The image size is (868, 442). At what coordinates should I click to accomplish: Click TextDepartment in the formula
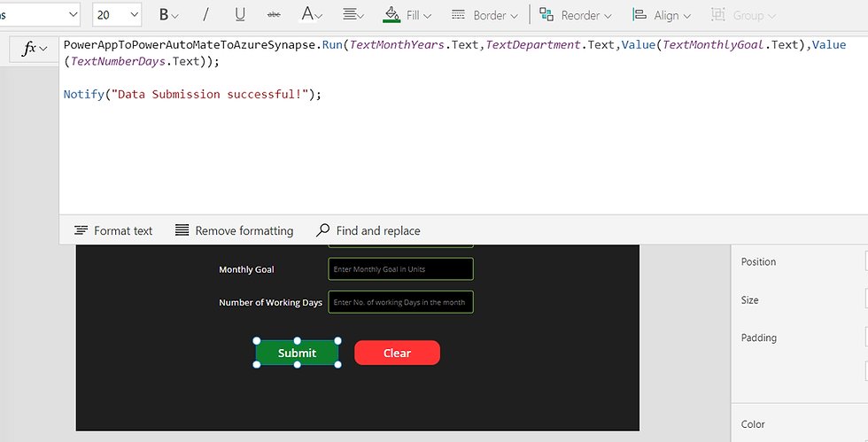(533, 45)
